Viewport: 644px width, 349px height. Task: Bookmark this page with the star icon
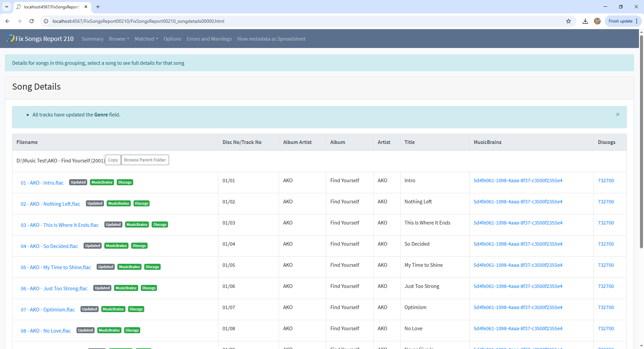pos(568,21)
